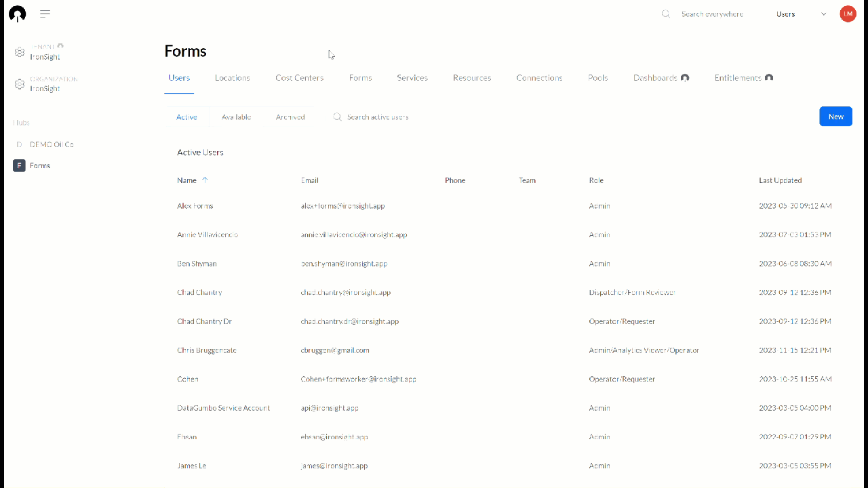Open the TENANT IronSight settings gear
This screenshot has height=488, width=868.
tap(20, 52)
